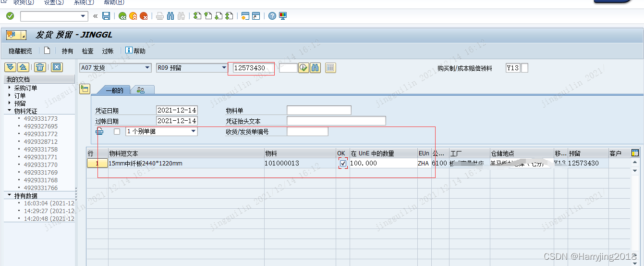Image resolution: width=644 pixels, height=266 pixels.
Task: Click the orange Exit icon
Action: (x=133, y=16)
